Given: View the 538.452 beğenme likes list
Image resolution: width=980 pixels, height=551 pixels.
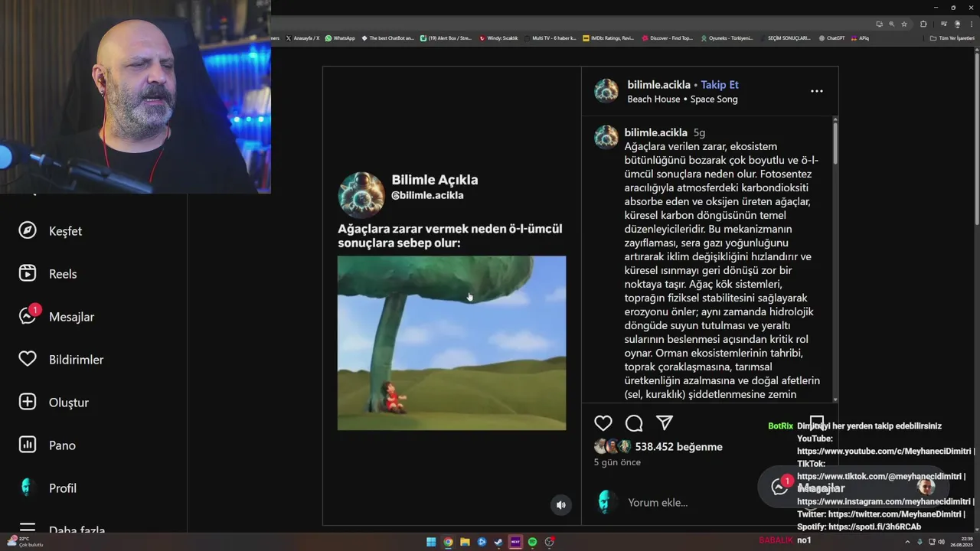Looking at the screenshot, I should coord(678,447).
